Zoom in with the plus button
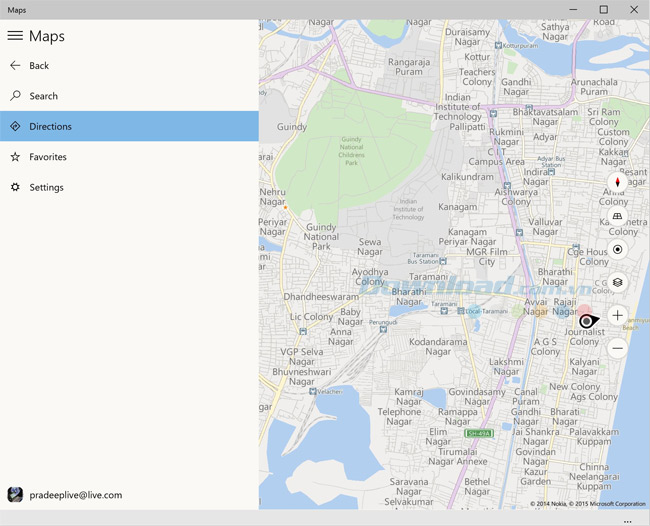 [x=617, y=315]
